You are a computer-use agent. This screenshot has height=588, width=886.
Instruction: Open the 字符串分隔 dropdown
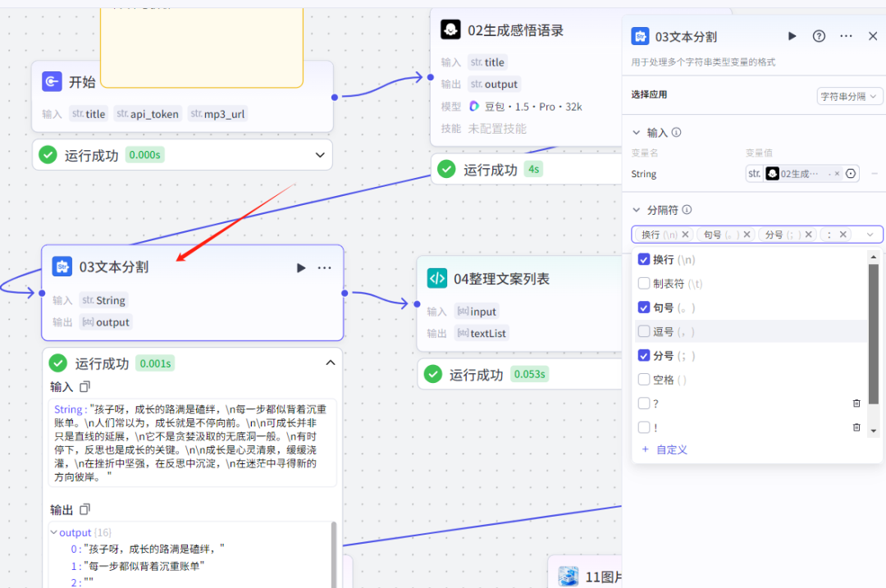(849, 95)
